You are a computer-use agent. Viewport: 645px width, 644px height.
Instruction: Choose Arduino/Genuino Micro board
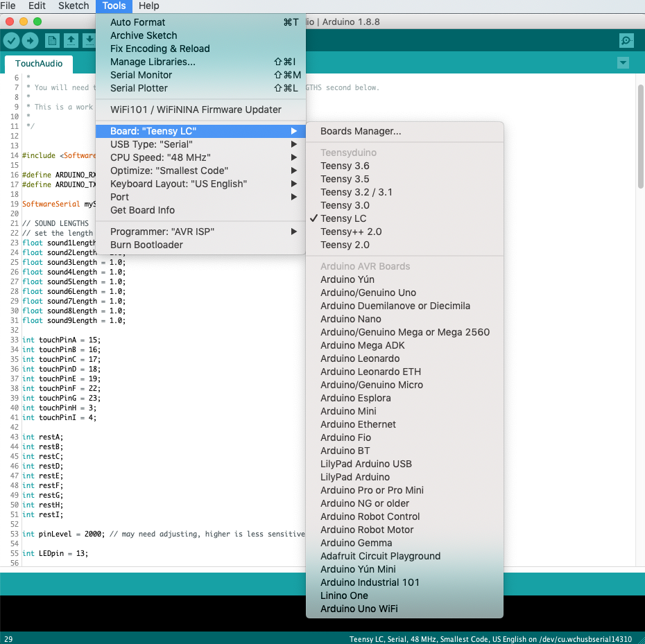click(405, 385)
